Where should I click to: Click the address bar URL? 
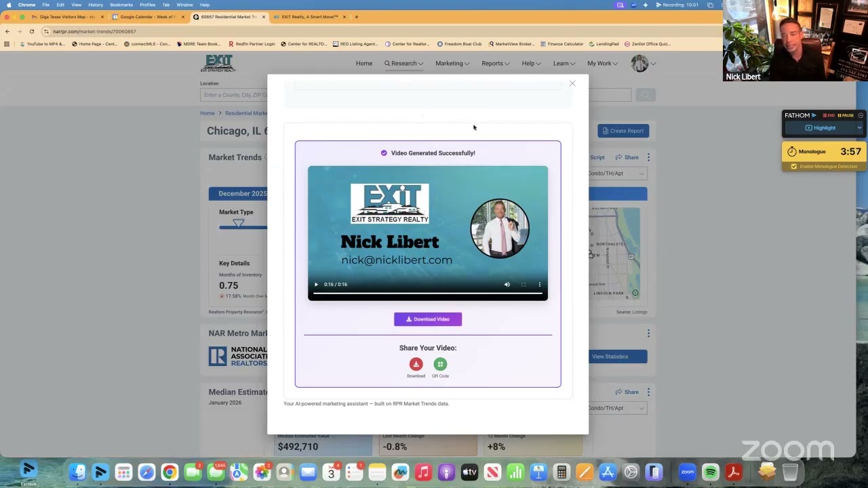94,31
